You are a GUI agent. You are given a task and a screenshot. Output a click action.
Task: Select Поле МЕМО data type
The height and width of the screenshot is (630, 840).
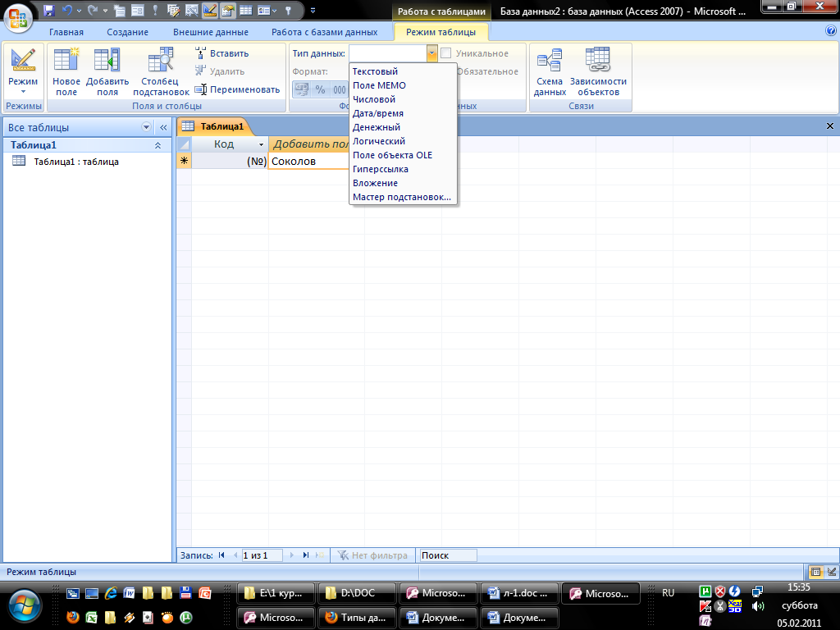pyautogui.click(x=403, y=85)
